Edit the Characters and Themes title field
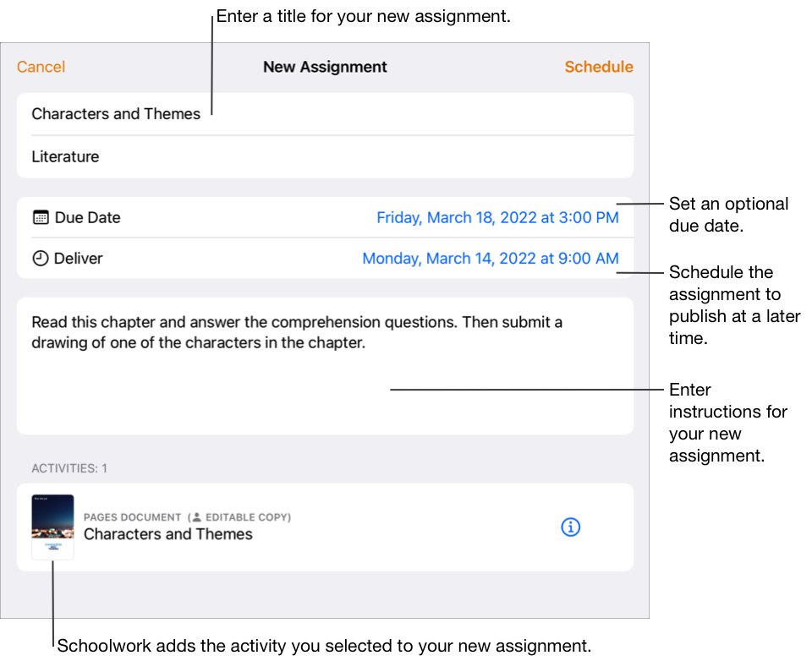This screenshot has width=812, height=661. (116, 114)
